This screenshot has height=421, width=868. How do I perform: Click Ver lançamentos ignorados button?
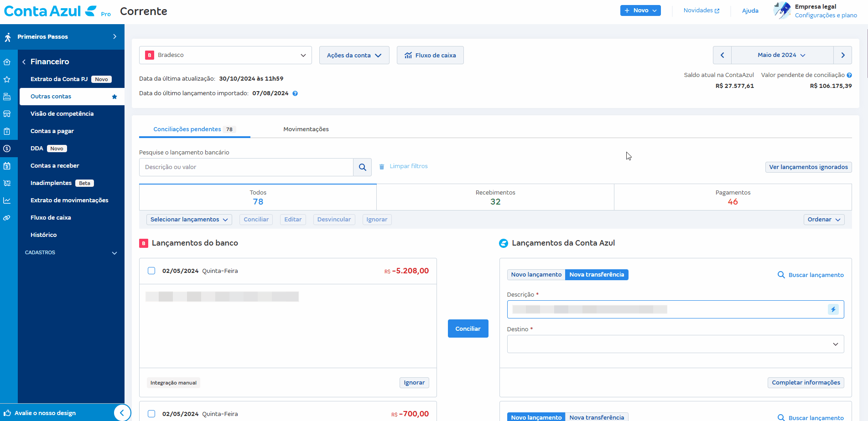point(808,167)
